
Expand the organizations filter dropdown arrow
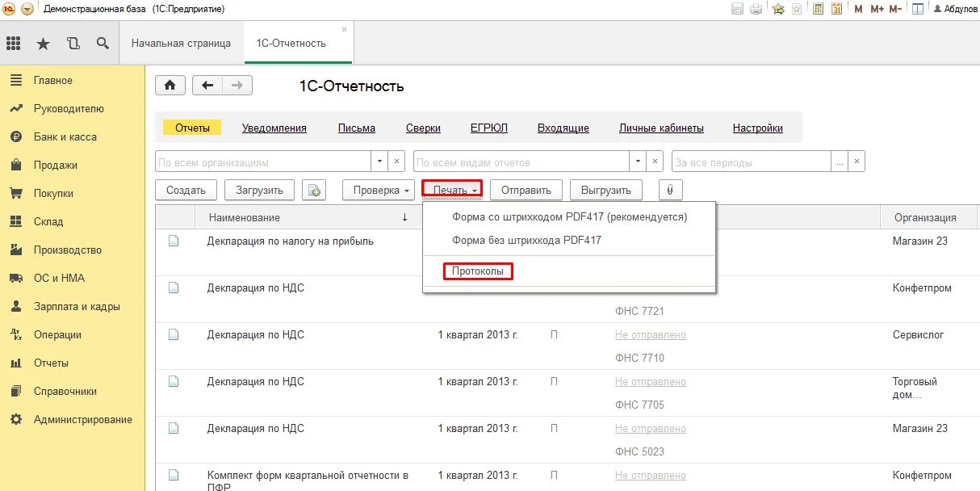pos(380,162)
